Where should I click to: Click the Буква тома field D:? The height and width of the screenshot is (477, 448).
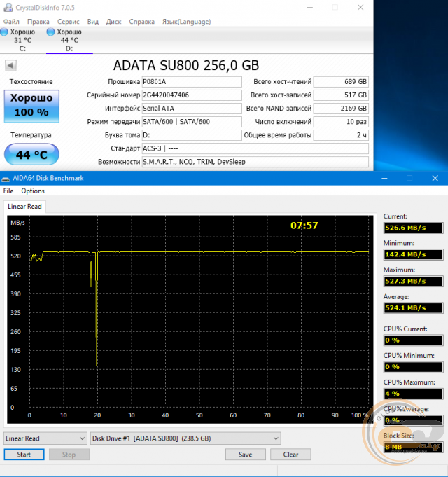coord(192,135)
